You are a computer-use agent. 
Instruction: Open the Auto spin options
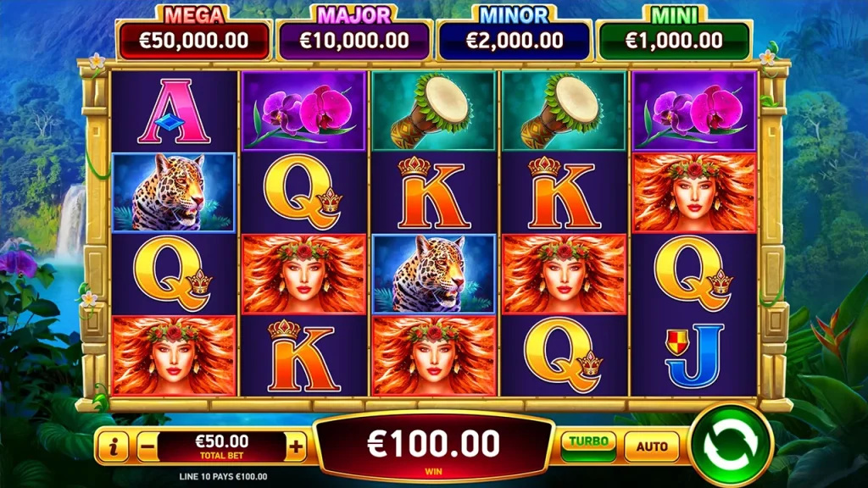652,446
